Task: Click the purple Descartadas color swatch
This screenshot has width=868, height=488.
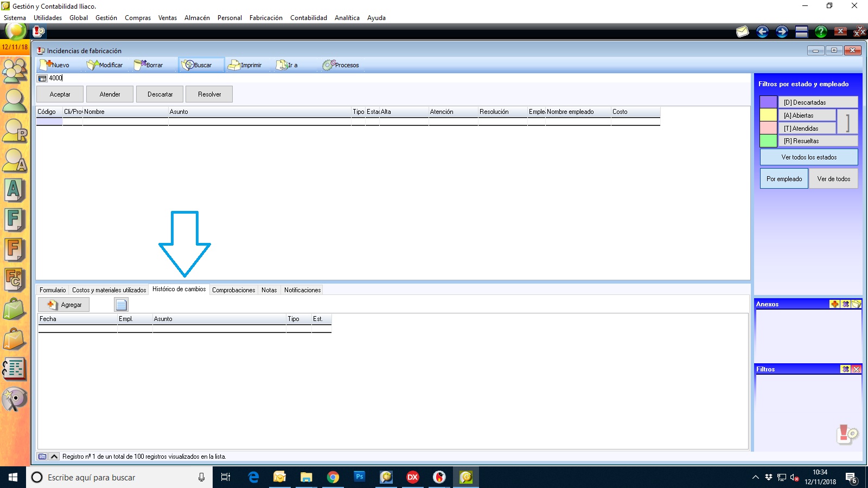Action: tap(768, 102)
